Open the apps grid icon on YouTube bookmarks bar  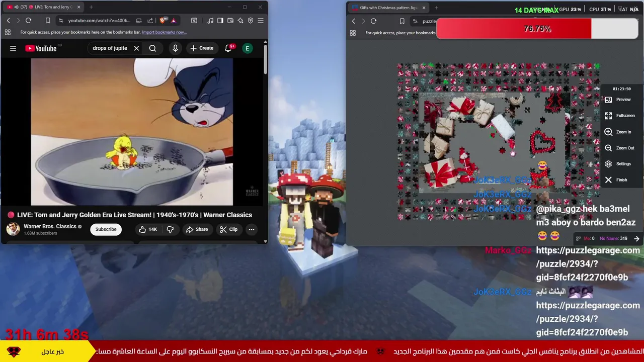tap(8, 32)
